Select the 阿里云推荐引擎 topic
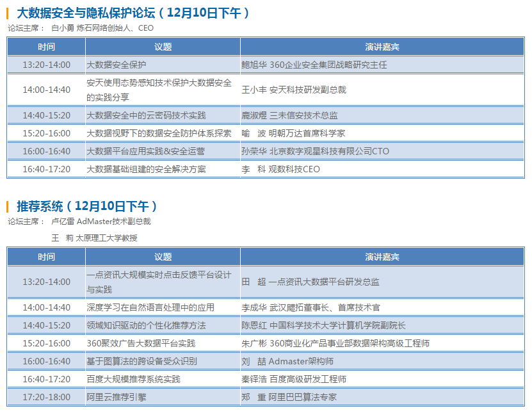 coord(116,397)
